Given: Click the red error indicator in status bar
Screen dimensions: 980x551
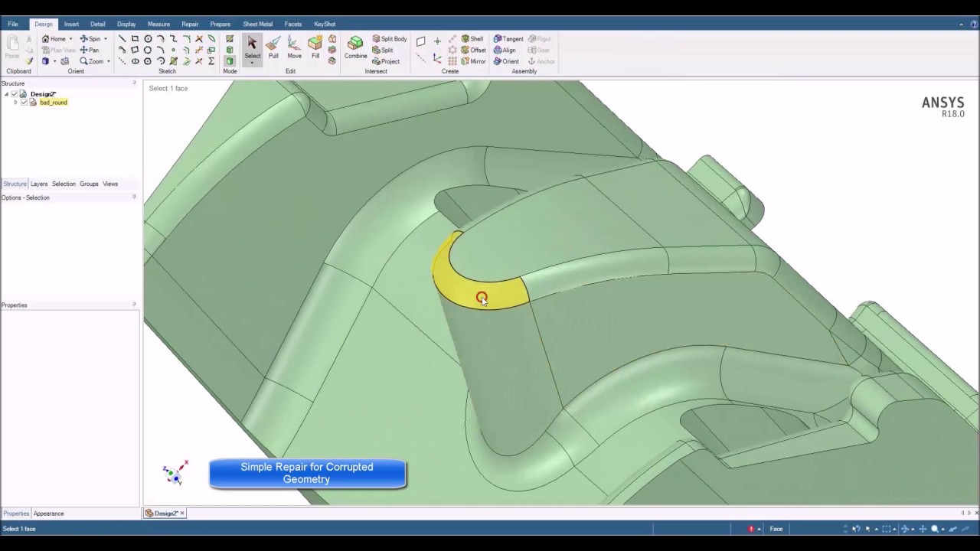Looking at the screenshot, I should pyautogui.click(x=751, y=529).
